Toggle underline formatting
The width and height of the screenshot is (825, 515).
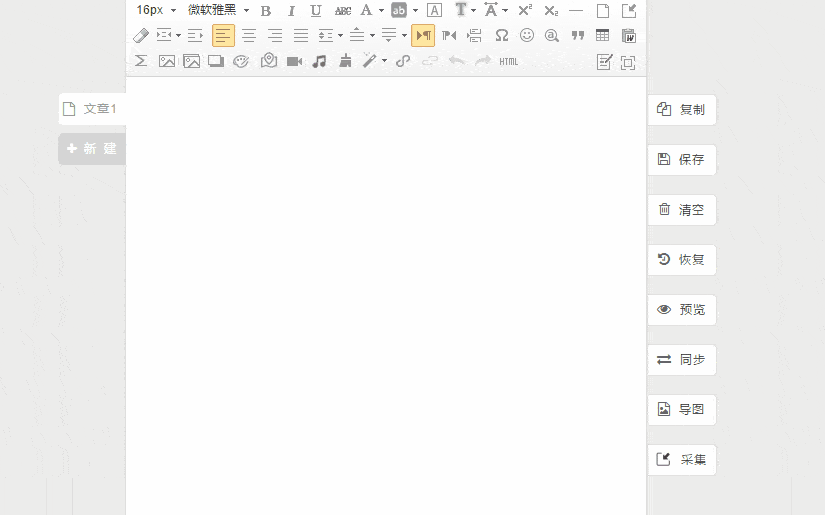(316, 10)
